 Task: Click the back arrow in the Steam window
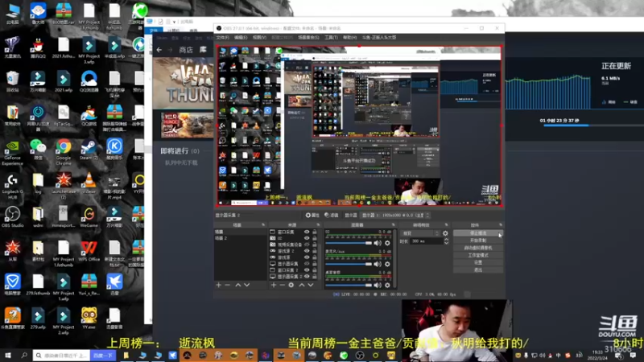click(x=159, y=50)
